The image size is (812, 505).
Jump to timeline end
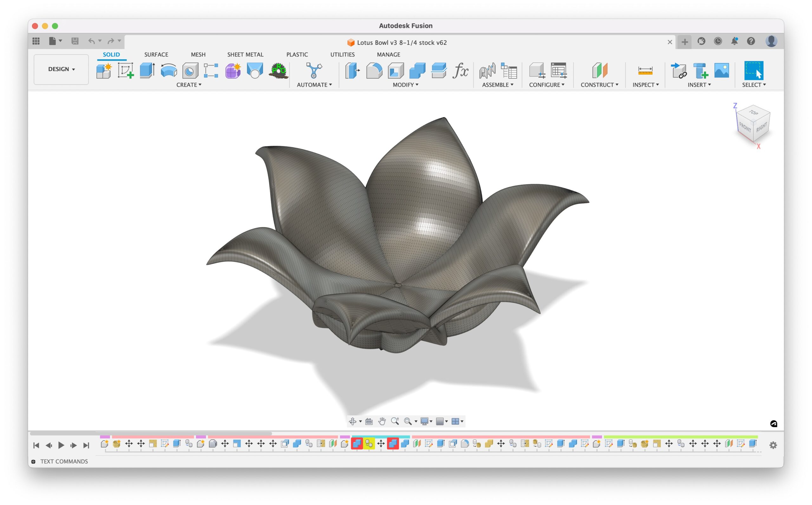[x=87, y=445]
